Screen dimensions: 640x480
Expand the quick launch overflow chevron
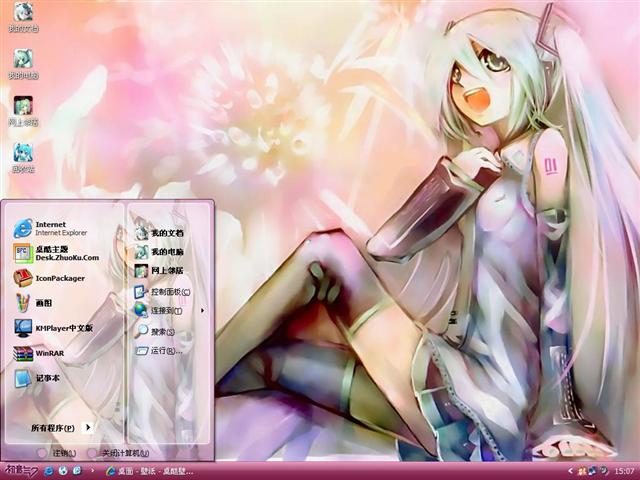(x=93, y=471)
